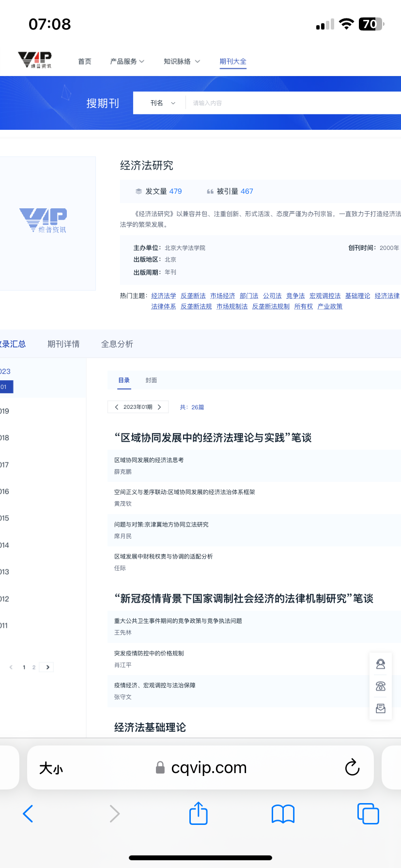The width and height of the screenshot is (401, 868).
Task: Reload the page in Safari
Action: pyautogui.click(x=352, y=767)
